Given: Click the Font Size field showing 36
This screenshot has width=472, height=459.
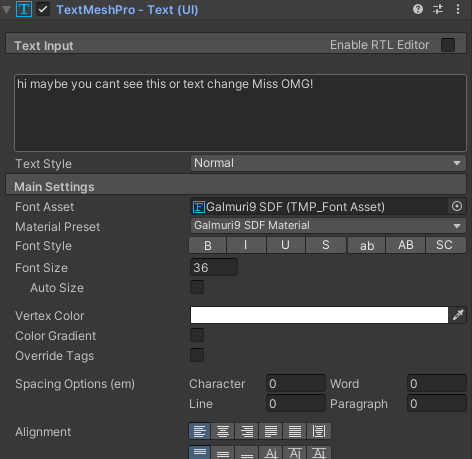Looking at the screenshot, I should [214, 267].
